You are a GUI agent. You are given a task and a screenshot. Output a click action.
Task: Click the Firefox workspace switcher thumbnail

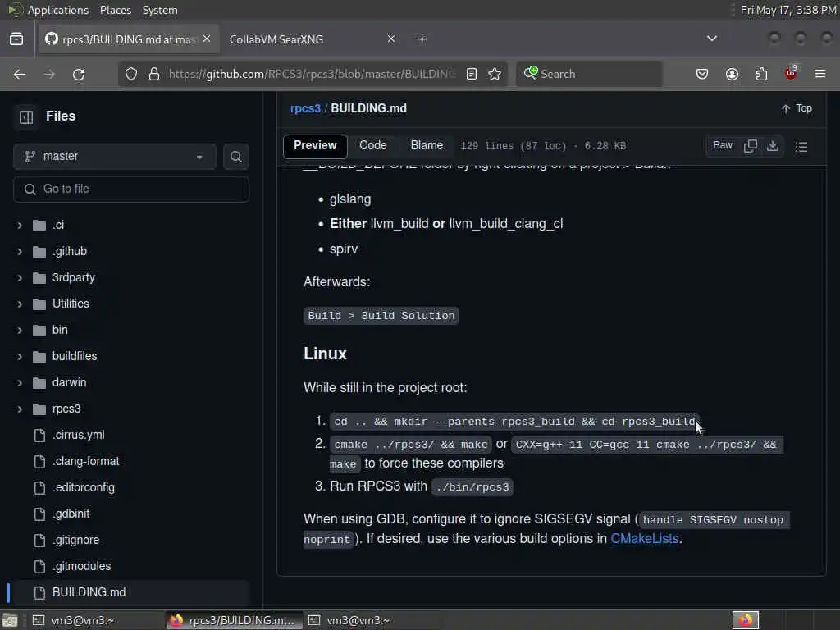click(x=745, y=620)
